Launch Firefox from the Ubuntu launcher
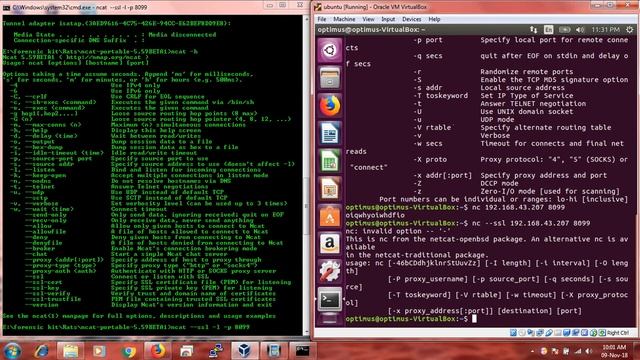Screen dimensions: 640x360 [x=330, y=105]
